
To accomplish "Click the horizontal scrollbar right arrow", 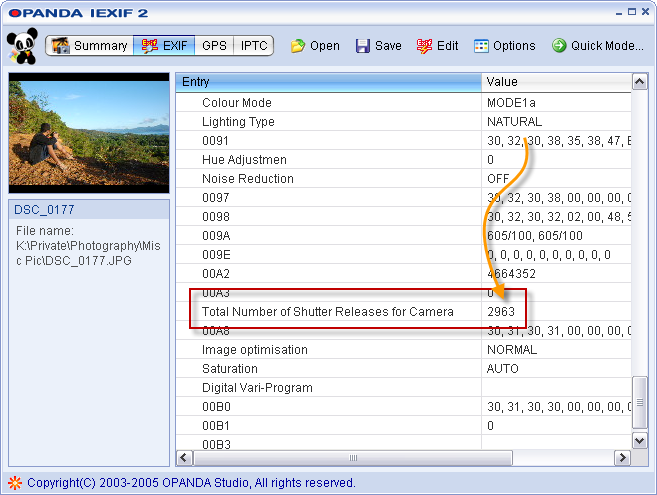I will pyautogui.click(x=622, y=458).
